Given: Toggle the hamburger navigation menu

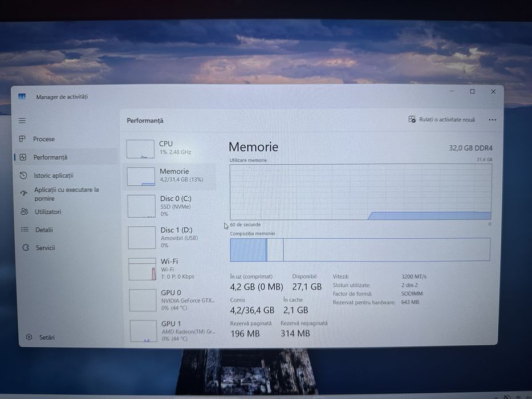Looking at the screenshot, I should [x=22, y=120].
